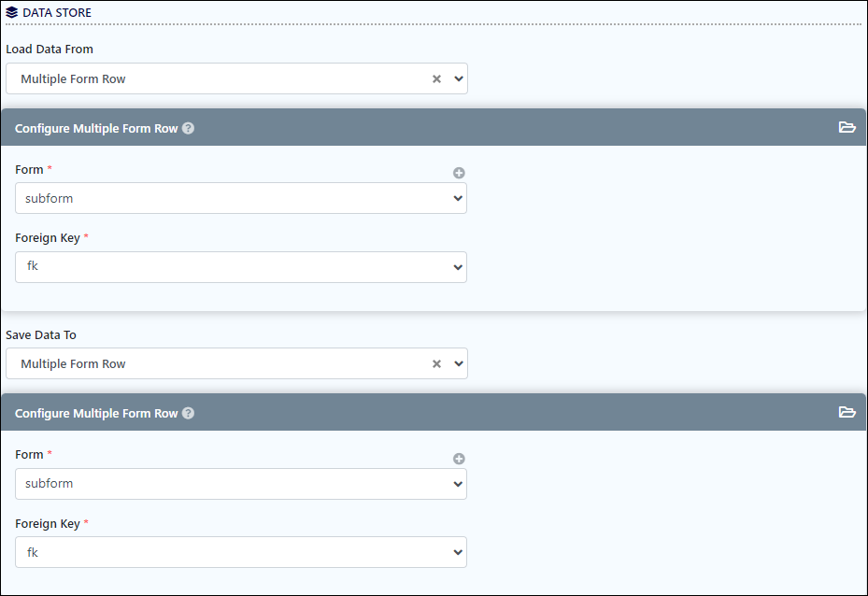
Task: Click the Save Data To label
Action: tap(41, 334)
